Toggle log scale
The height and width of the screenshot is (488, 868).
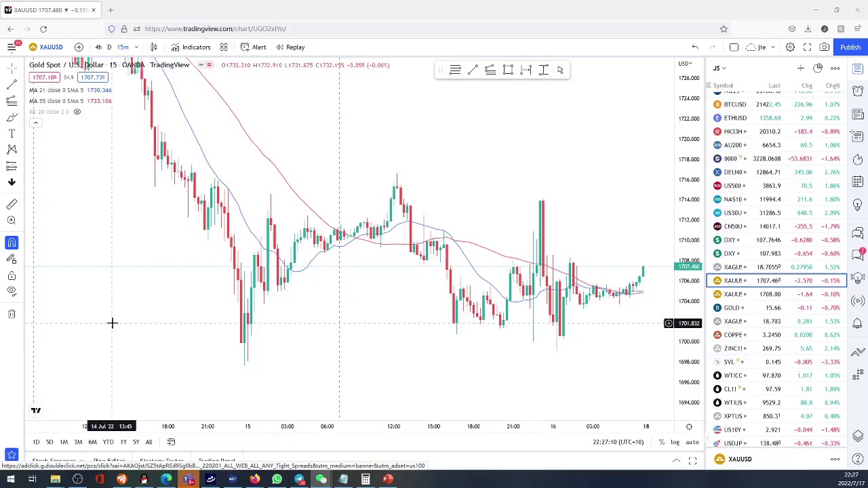(675, 442)
